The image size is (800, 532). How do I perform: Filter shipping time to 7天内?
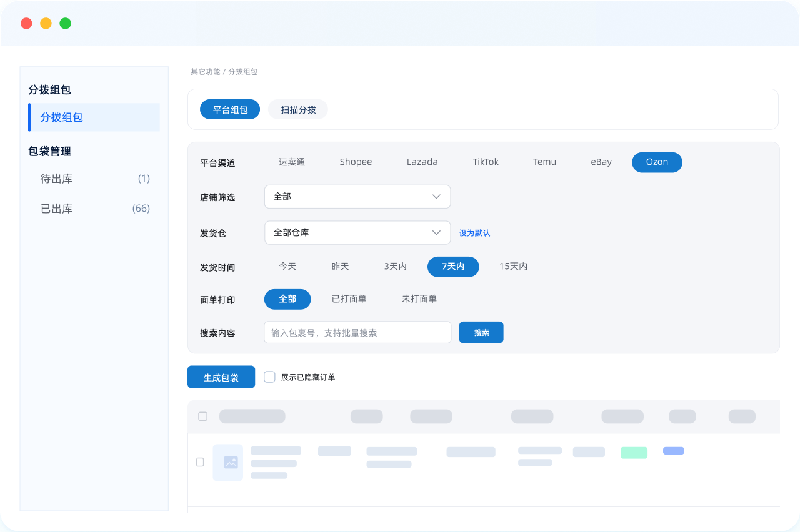tap(453, 267)
